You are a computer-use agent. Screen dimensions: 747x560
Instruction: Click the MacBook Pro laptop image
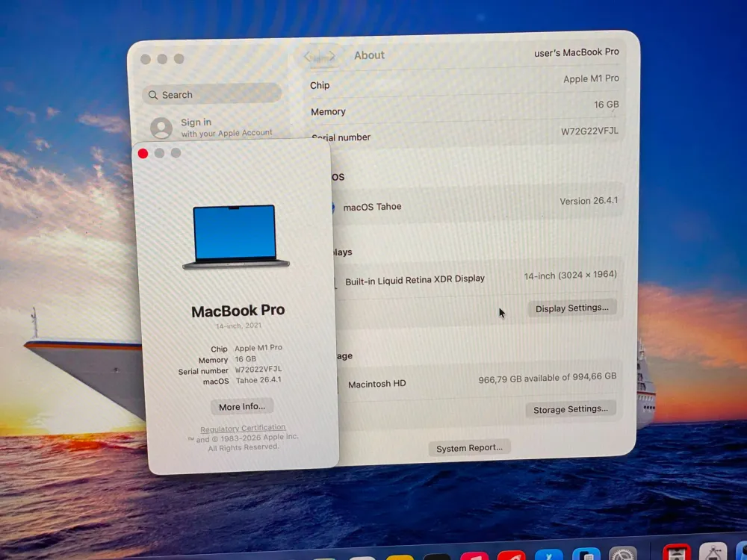click(x=235, y=237)
